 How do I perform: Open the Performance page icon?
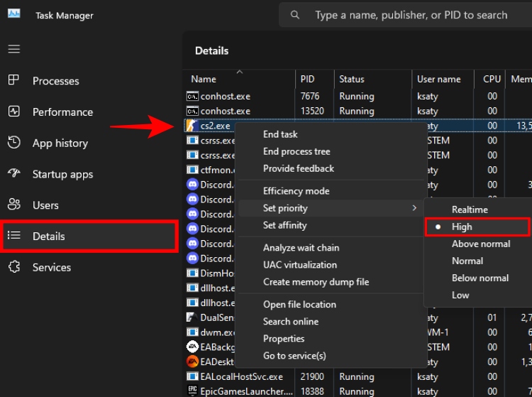[x=14, y=112]
